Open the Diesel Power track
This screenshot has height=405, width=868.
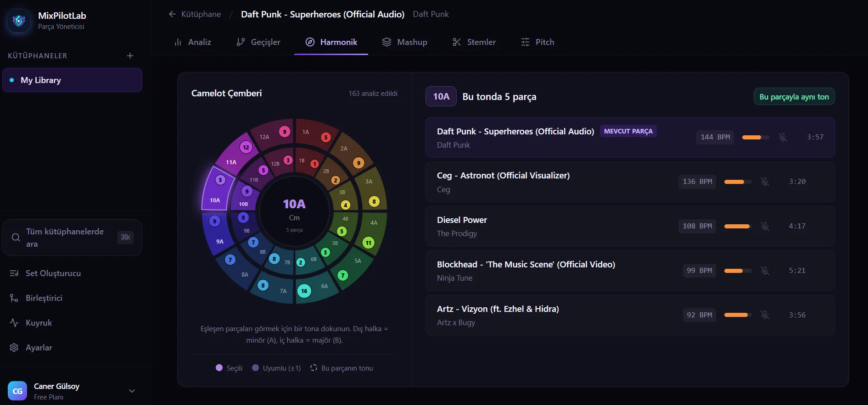(x=630, y=226)
